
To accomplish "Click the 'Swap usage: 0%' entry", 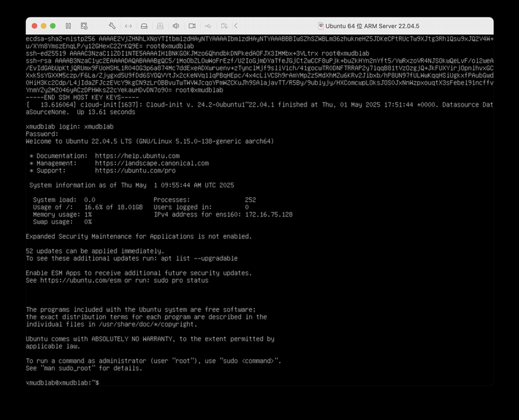I will pos(62,221).
